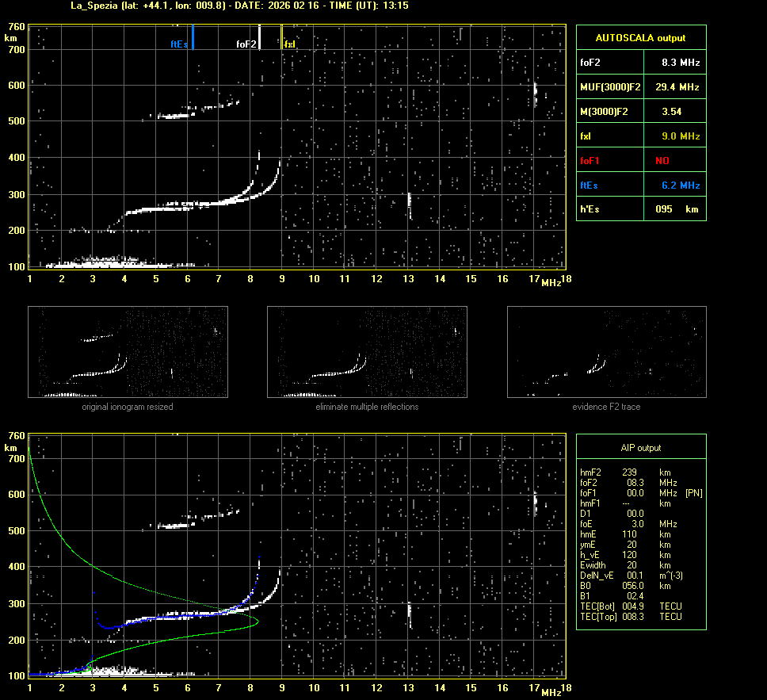767x700 pixels.
Task: Click the AUTOSCALA output header
Action: (640, 37)
